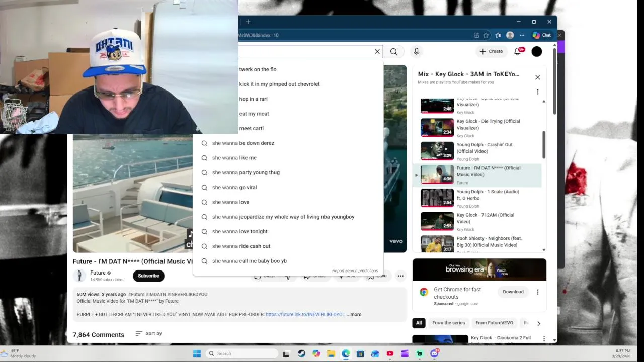Click the YouTube search magnifier button
Image resolution: width=644 pixels, height=362 pixels.
point(394,51)
